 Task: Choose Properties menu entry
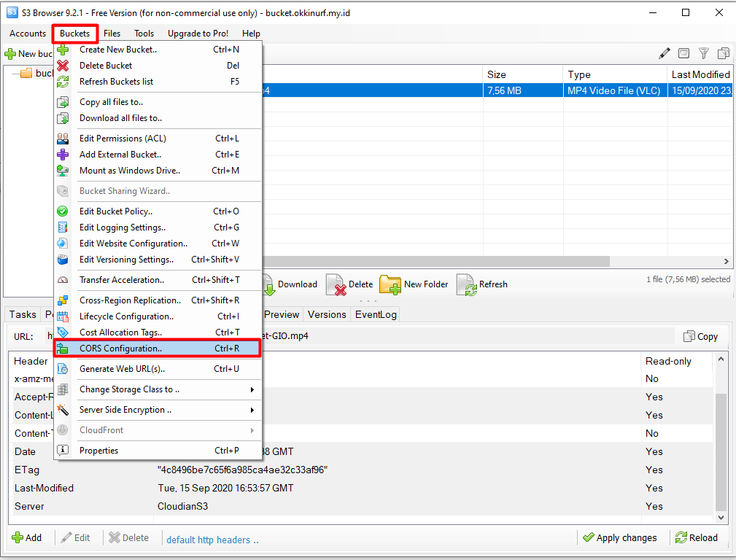[x=157, y=451]
